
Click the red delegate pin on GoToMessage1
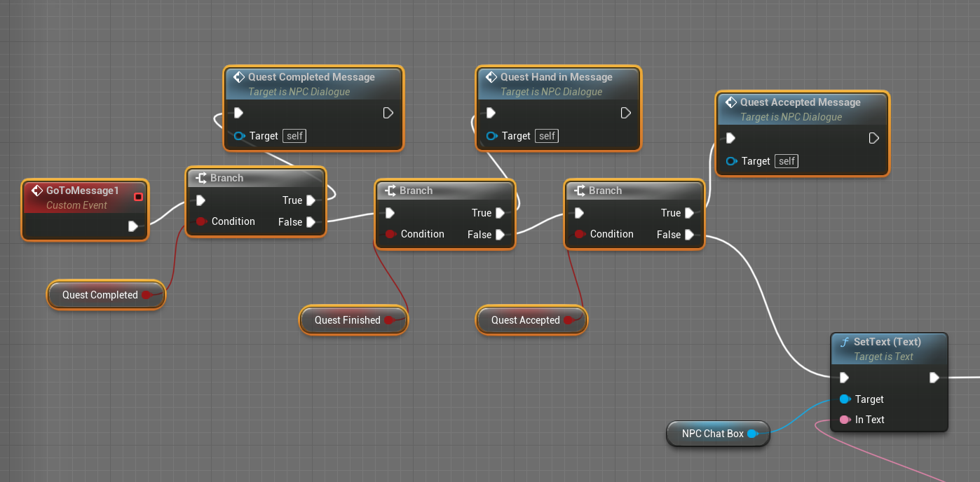coord(138,197)
